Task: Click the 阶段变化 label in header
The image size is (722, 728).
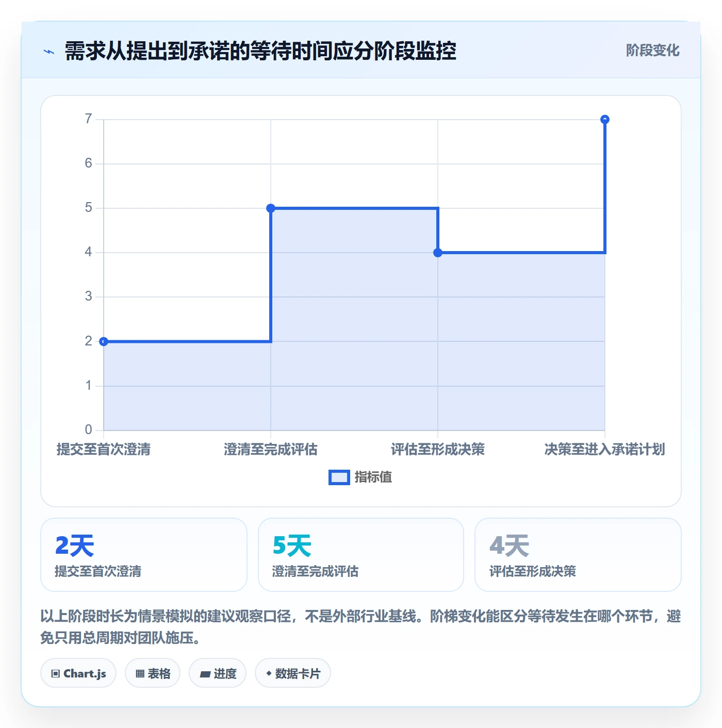Action: coord(652,51)
